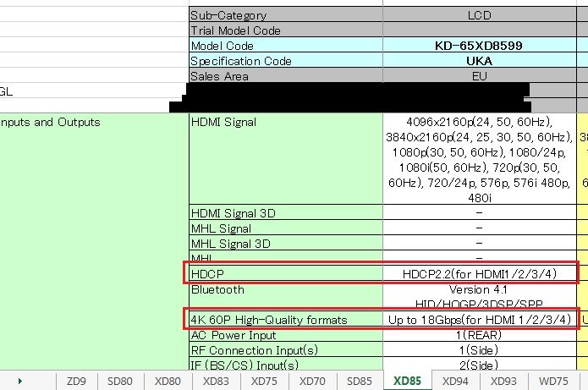Select the EU sales area cell
Screen dimensions: 588x390
pos(479,76)
